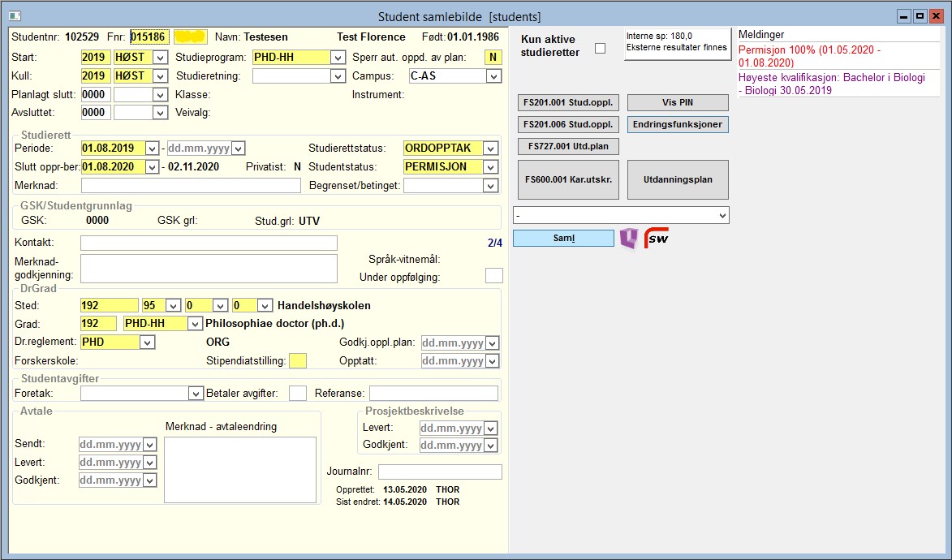Click into the Studierett Merknad field

click(191, 186)
